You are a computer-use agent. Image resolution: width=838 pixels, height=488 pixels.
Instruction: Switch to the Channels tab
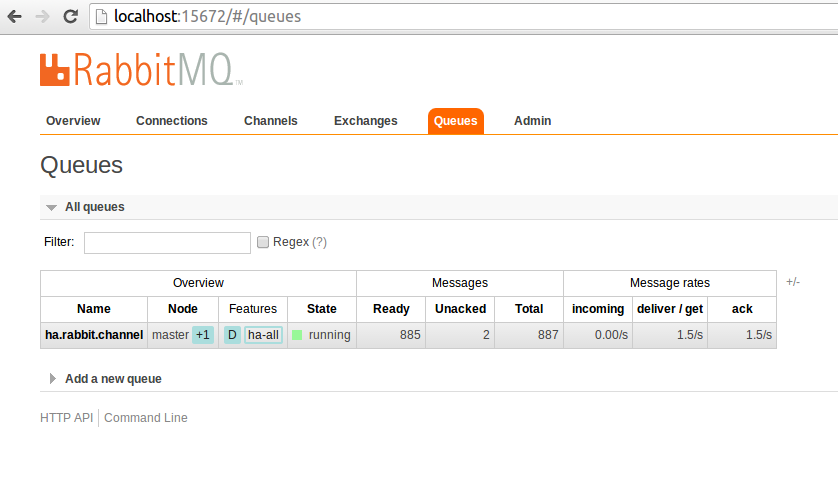pyautogui.click(x=270, y=121)
